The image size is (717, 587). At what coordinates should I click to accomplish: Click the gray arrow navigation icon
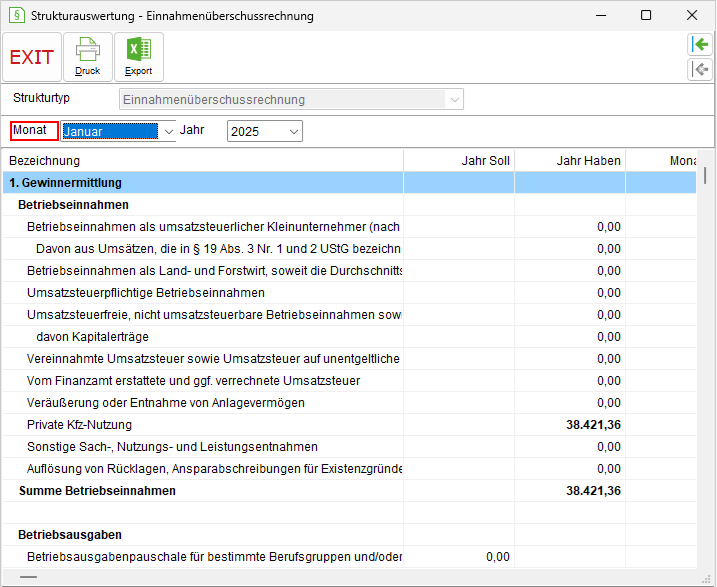tap(700, 69)
